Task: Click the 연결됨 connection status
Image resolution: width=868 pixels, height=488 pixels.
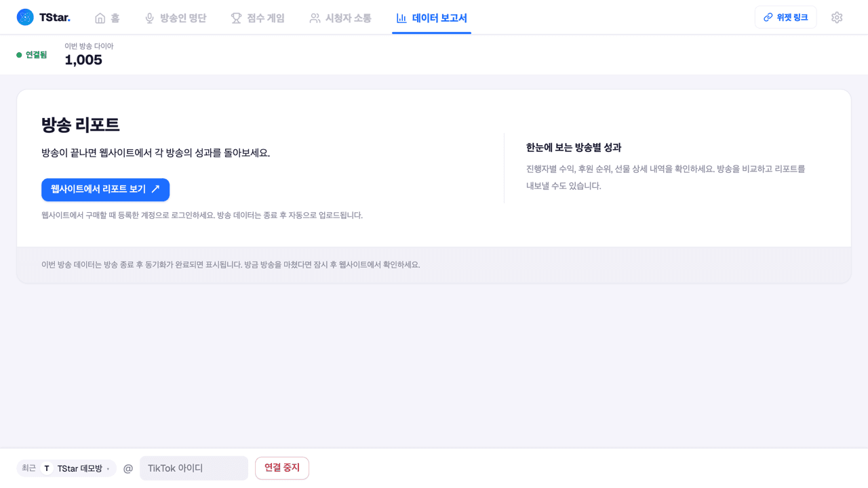Action: point(32,55)
